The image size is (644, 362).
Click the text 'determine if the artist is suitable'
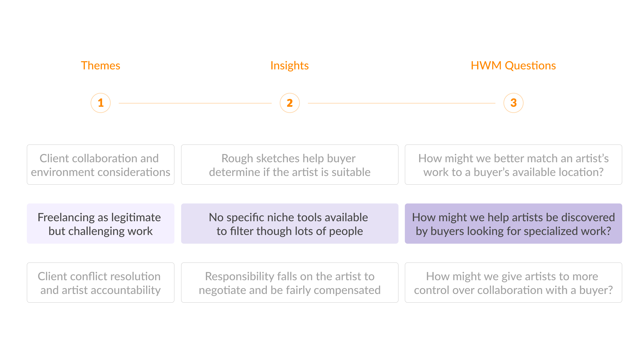point(289,172)
